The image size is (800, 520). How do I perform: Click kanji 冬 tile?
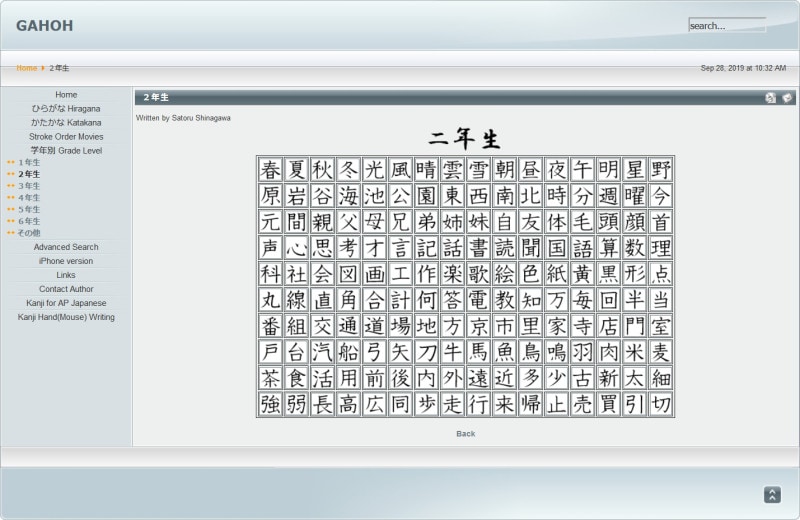point(348,170)
